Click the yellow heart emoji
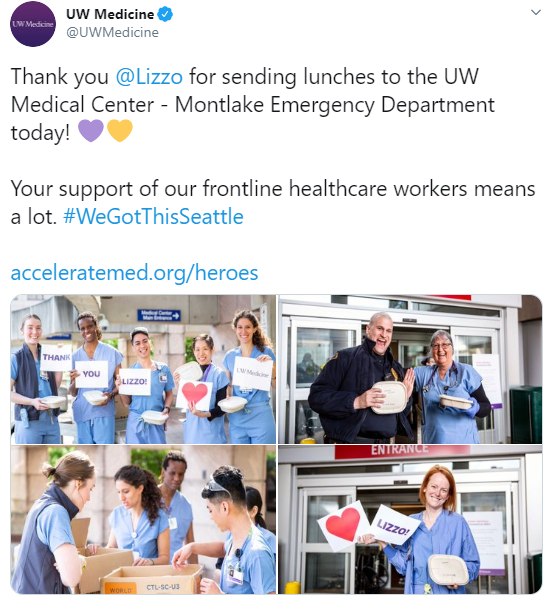This screenshot has width=552, height=606. click(120, 131)
